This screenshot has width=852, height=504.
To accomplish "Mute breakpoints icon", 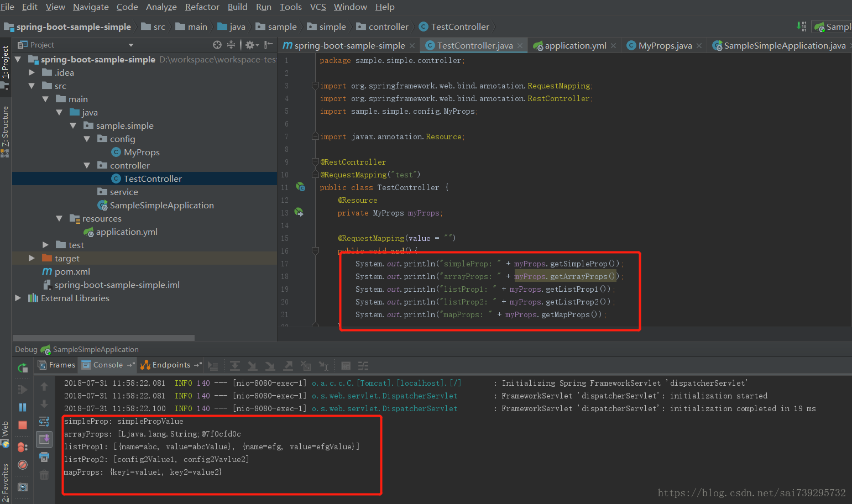I will click(23, 465).
